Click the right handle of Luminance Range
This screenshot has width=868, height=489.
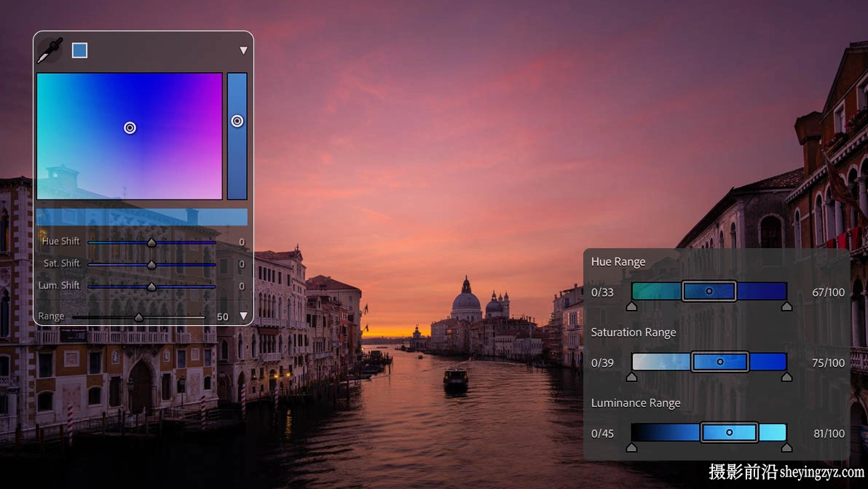point(786,448)
